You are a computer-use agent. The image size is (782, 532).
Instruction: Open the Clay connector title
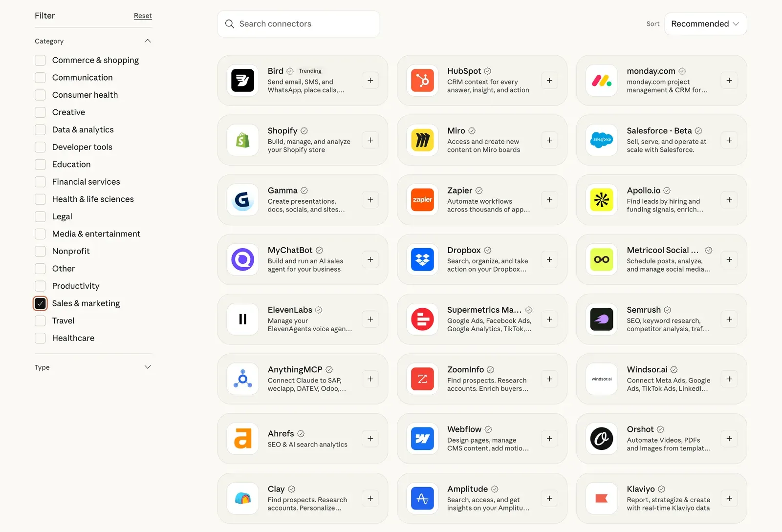click(x=276, y=489)
